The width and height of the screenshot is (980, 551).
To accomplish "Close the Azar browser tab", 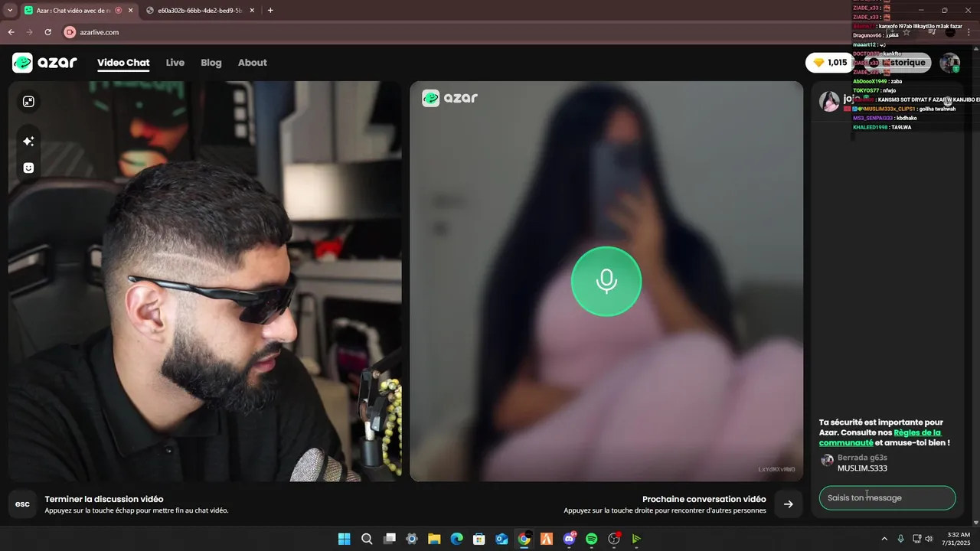I will 130,11.
